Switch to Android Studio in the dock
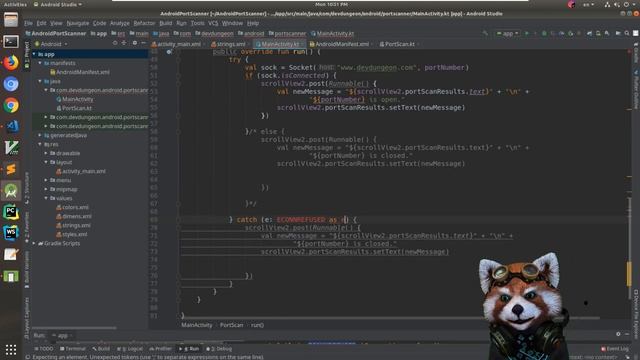Viewport: 640px width, 360px height. [x=11, y=191]
